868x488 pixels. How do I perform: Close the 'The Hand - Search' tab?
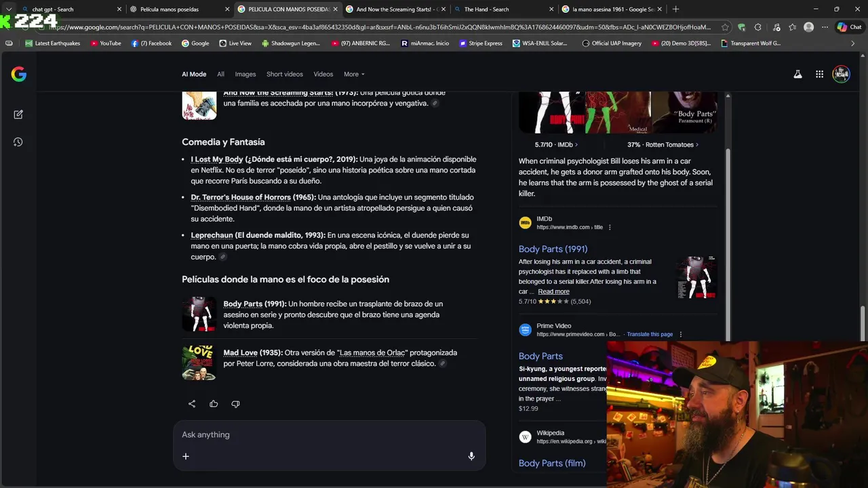pyautogui.click(x=551, y=9)
